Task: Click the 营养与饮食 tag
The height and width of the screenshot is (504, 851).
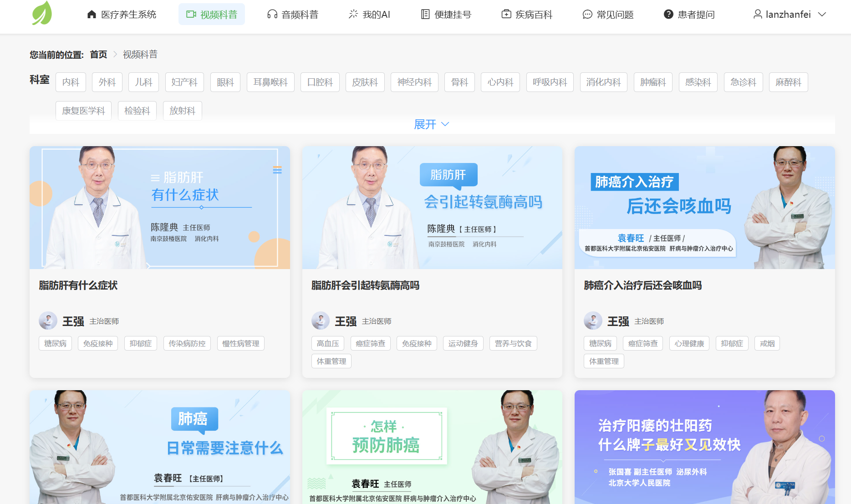Action: [x=513, y=343]
